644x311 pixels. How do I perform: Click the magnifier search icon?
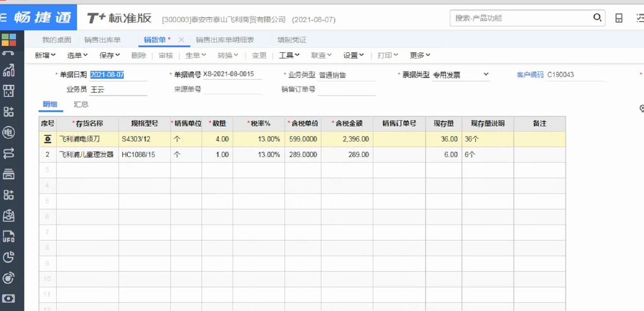tap(597, 18)
